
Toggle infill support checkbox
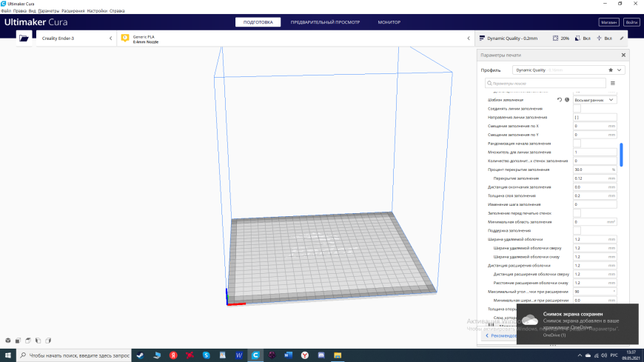tap(577, 230)
